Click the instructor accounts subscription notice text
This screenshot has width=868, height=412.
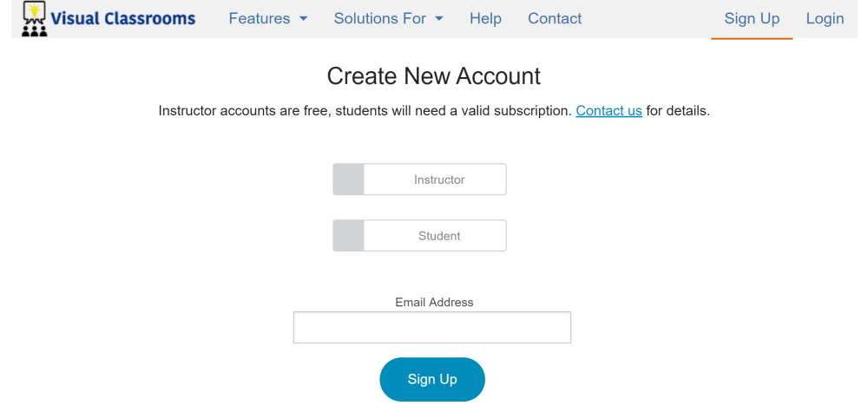(365, 111)
